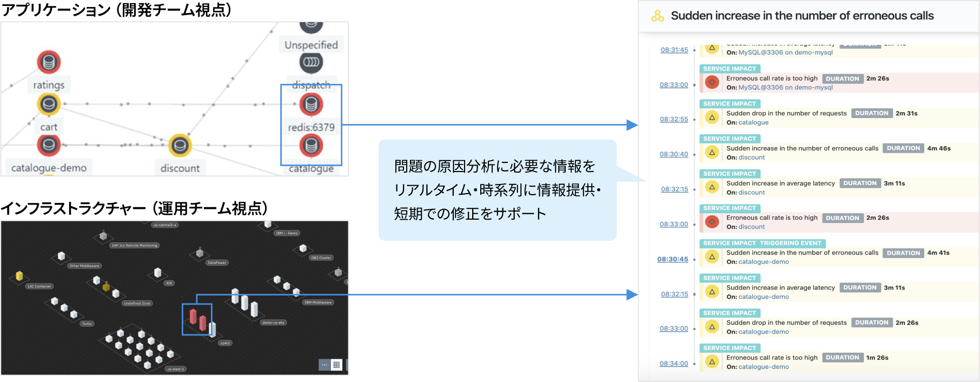Open the bold 08:30:45 triggering event timestamp

click(x=673, y=259)
